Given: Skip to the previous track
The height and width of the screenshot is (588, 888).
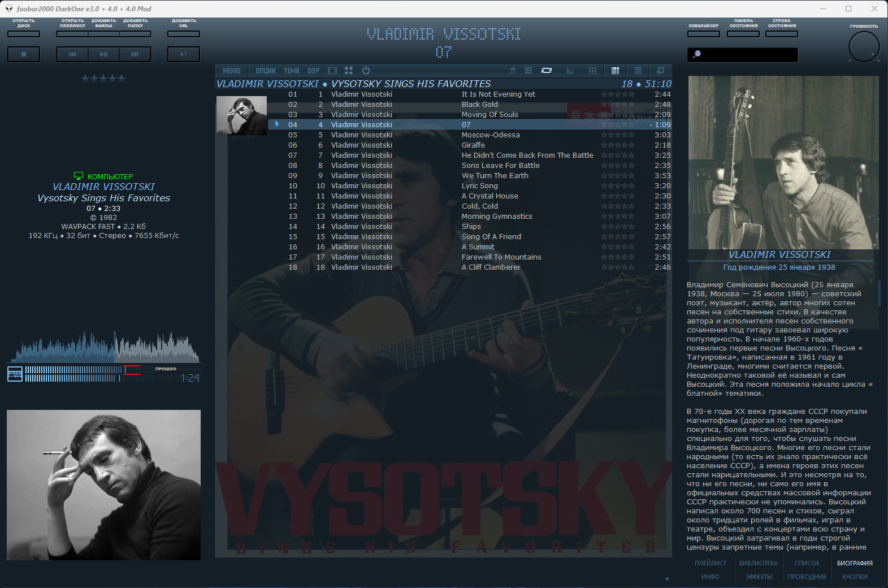Looking at the screenshot, I should coord(72,54).
